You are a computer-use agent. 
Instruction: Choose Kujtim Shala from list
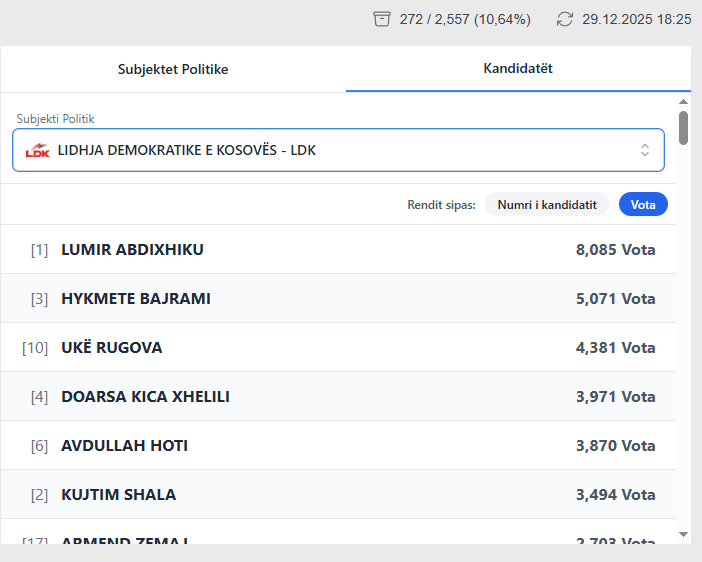tap(338, 494)
